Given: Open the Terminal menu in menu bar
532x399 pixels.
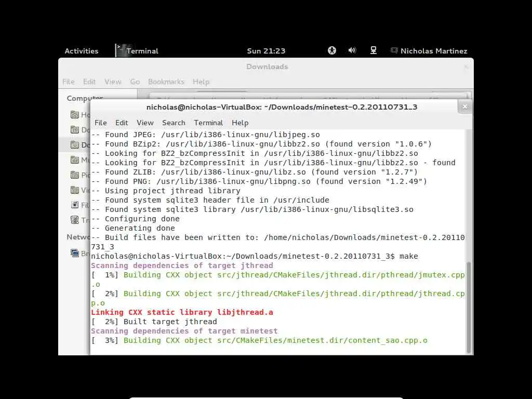Looking at the screenshot, I should pyautogui.click(x=208, y=123).
